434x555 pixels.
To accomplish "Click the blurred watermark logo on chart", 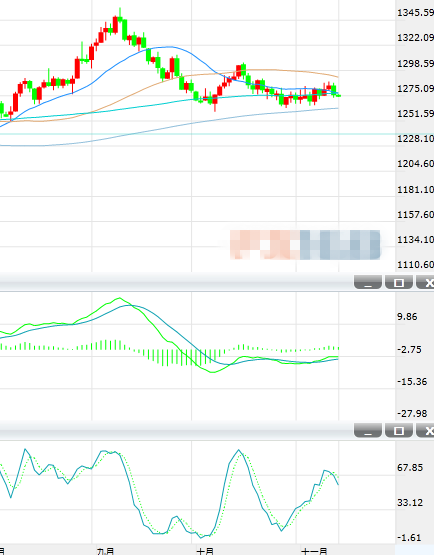I will [x=305, y=245].
